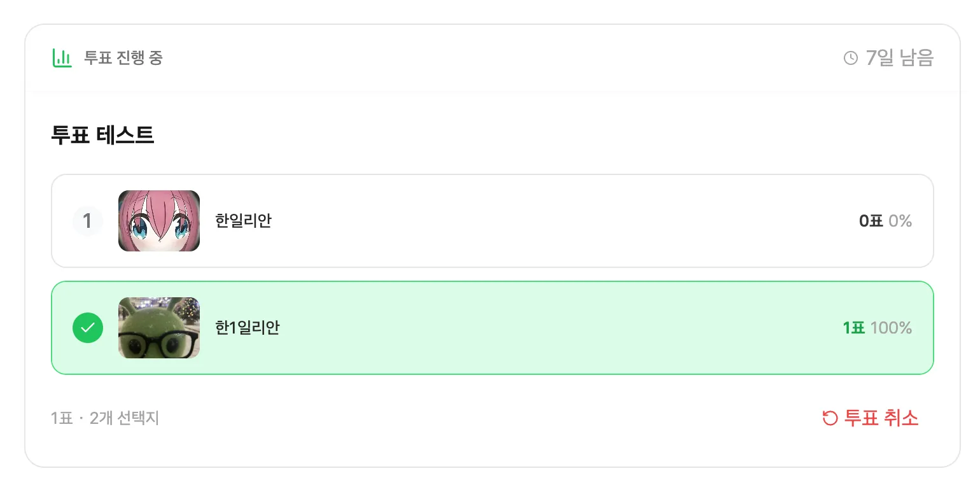
Task: Click the green bar chart poll icon
Action: click(62, 58)
